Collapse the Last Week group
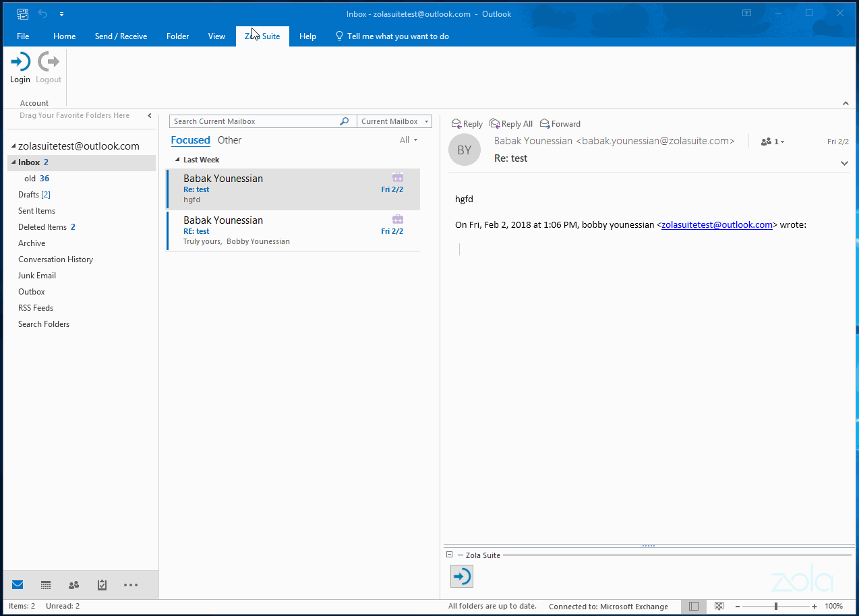859x616 pixels. [x=177, y=160]
